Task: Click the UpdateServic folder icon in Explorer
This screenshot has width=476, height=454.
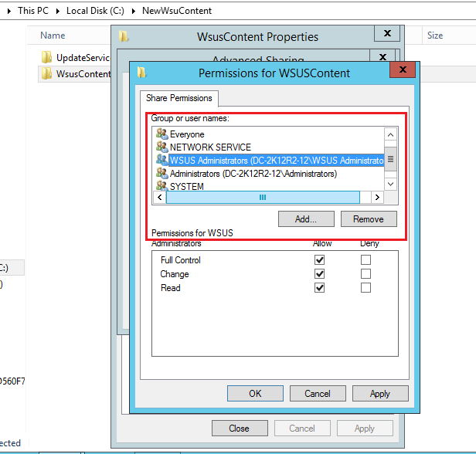Action: click(x=46, y=57)
